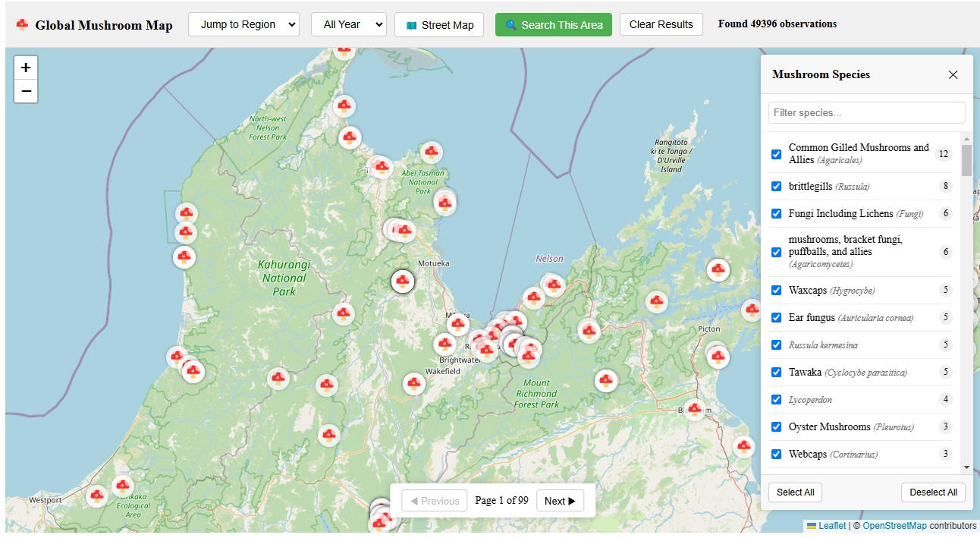This screenshot has width=980, height=538.
Task: Click the mushroom marker at Orikaka Ecological Area
Action: (x=123, y=486)
